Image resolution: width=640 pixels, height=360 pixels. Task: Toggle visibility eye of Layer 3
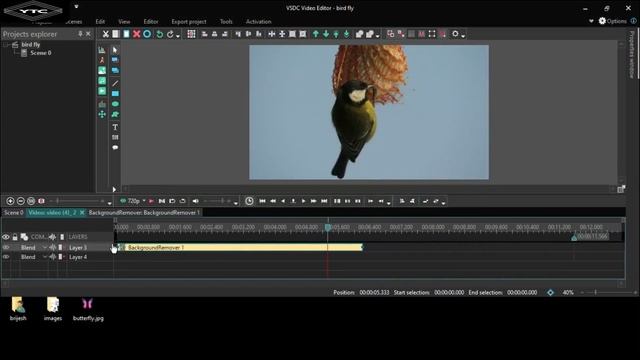point(6,247)
